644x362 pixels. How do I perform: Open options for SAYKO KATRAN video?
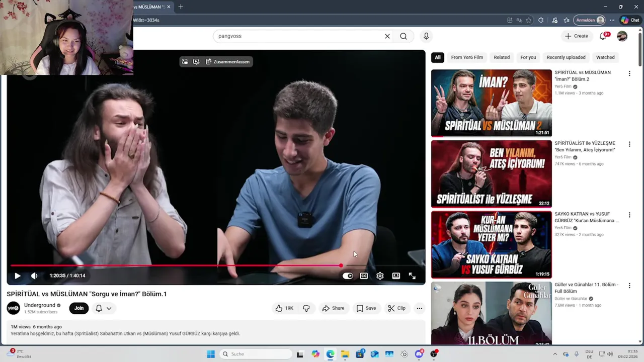pyautogui.click(x=629, y=215)
